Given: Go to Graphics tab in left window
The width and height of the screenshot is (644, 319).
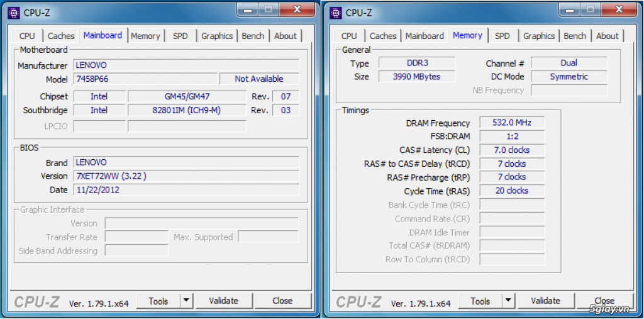Looking at the screenshot, I should (217, 36).
